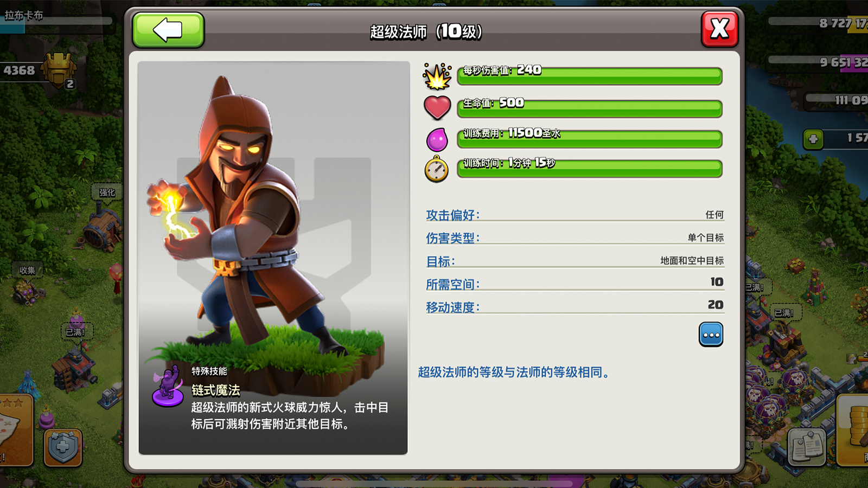This screenshot has height=488, width=868.
Task: Click the stopwatch training time icon
Action: [437, 169]
